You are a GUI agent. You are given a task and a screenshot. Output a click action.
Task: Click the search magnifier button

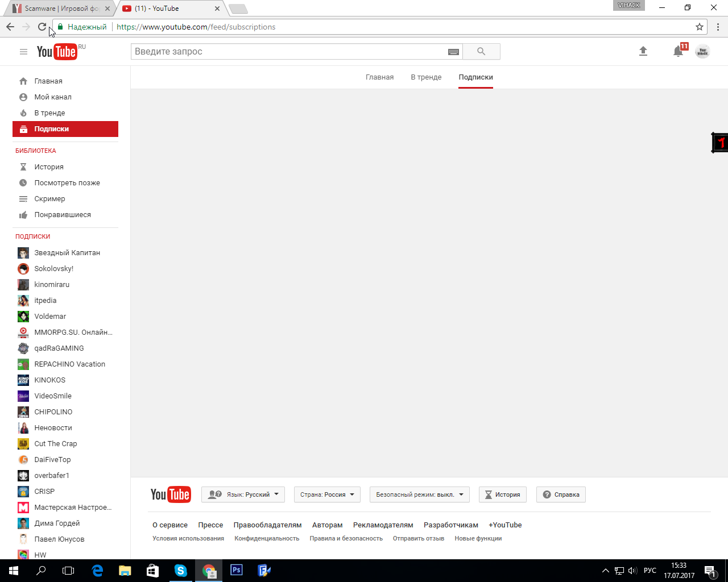coord(481,51)
